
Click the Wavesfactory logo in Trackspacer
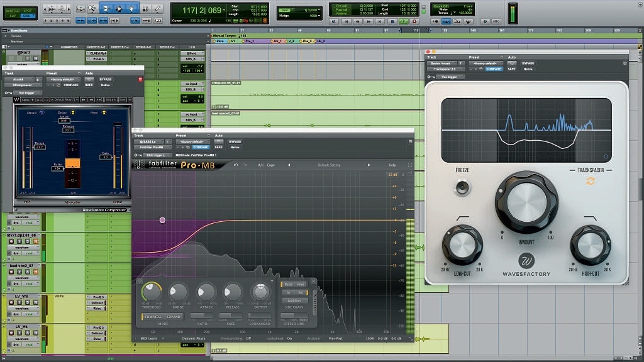pos(526,261)
